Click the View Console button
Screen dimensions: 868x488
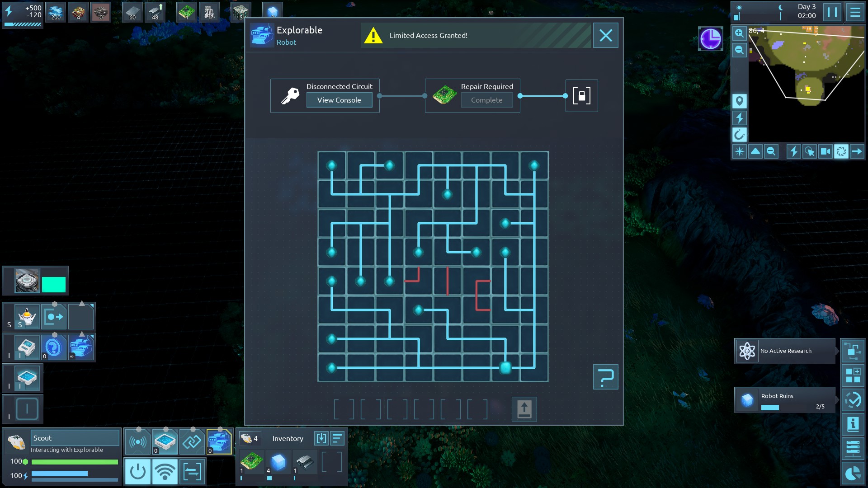coord(339,100)
